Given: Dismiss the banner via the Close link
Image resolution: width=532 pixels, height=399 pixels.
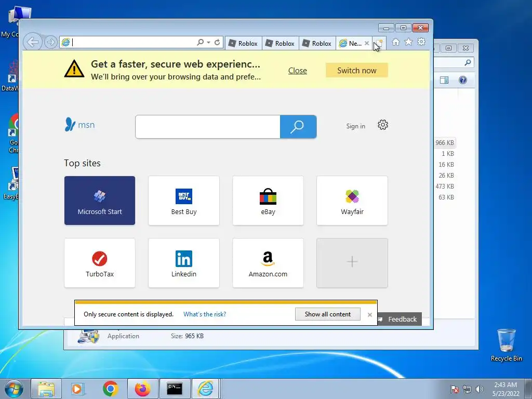Looking at the screenshot, I should [298, 71].
